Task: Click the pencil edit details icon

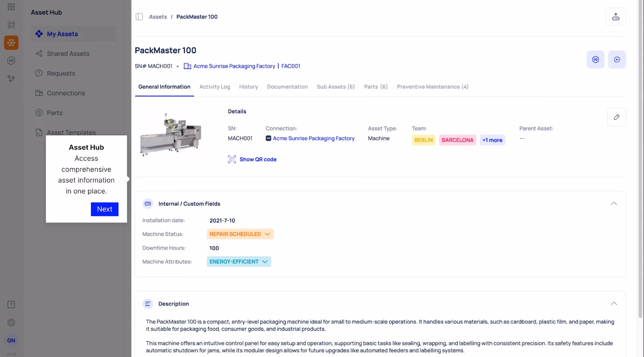Action: tap(616, 117)
